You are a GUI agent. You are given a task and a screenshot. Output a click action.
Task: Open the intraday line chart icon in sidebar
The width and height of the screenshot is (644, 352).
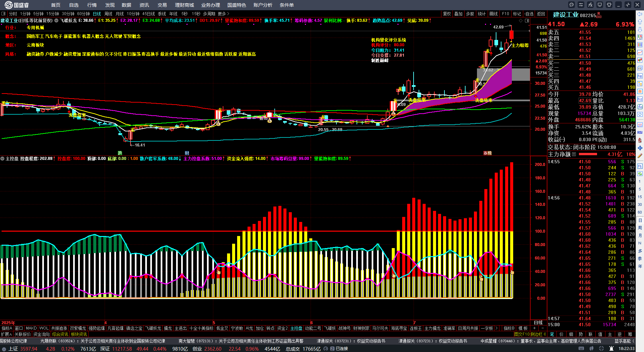pos(640,53)
